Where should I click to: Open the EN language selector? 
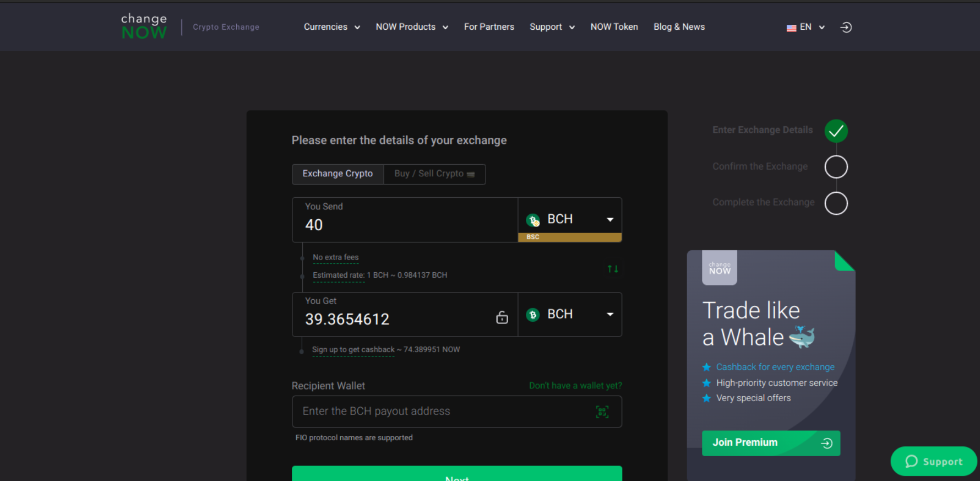806,27
